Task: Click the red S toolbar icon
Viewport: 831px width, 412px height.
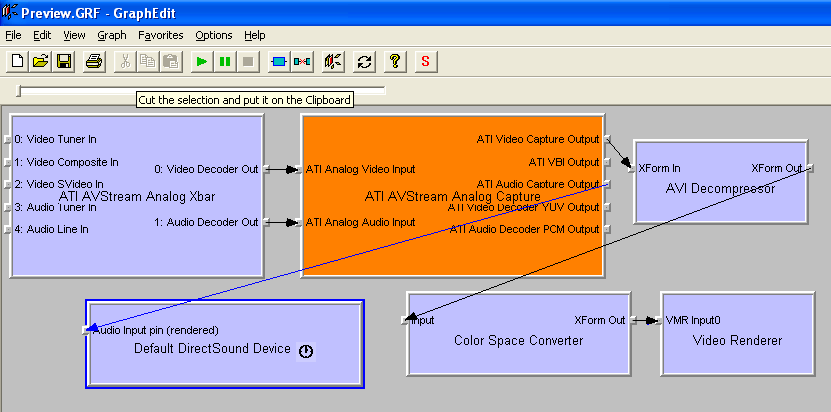Action: click(426, 62)
